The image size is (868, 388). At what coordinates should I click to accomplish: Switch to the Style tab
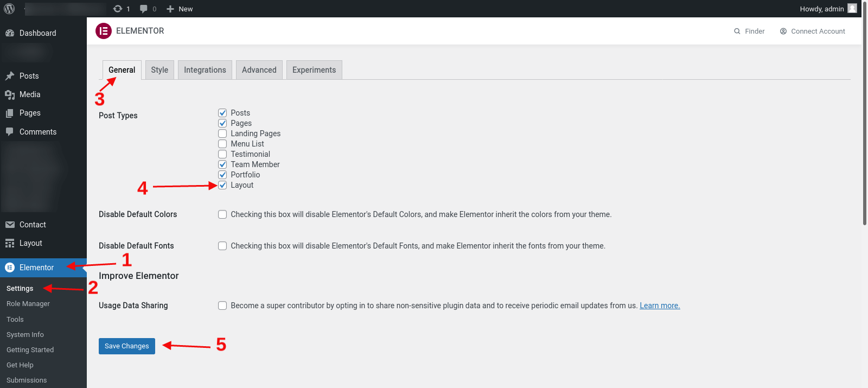pyautogui.click(x=159, y=70)
